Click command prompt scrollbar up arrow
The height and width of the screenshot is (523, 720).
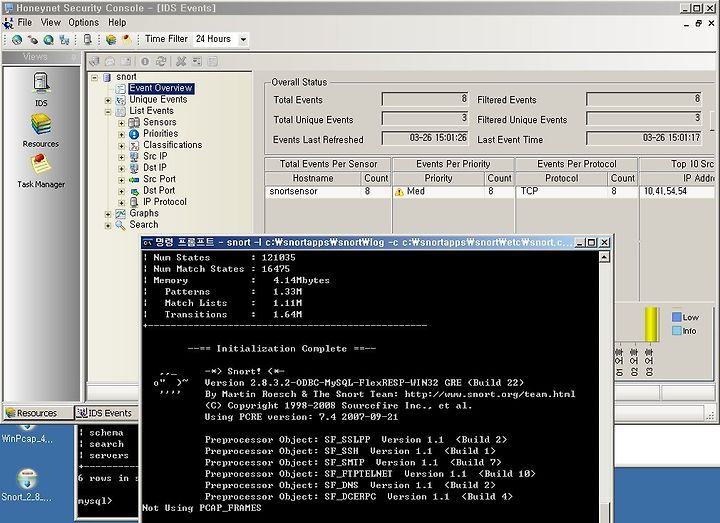pos(604,257)
